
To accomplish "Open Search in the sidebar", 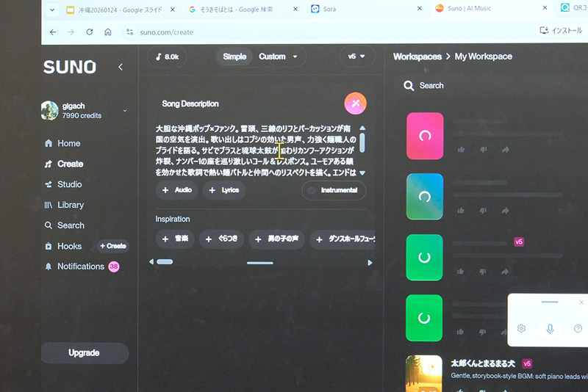I will [65, 225].
